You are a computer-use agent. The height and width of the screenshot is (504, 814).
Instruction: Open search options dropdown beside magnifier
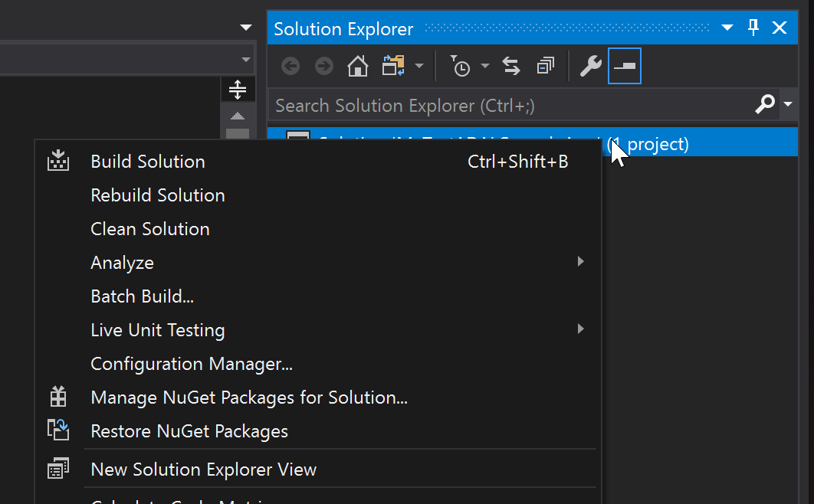coord(788,104)
